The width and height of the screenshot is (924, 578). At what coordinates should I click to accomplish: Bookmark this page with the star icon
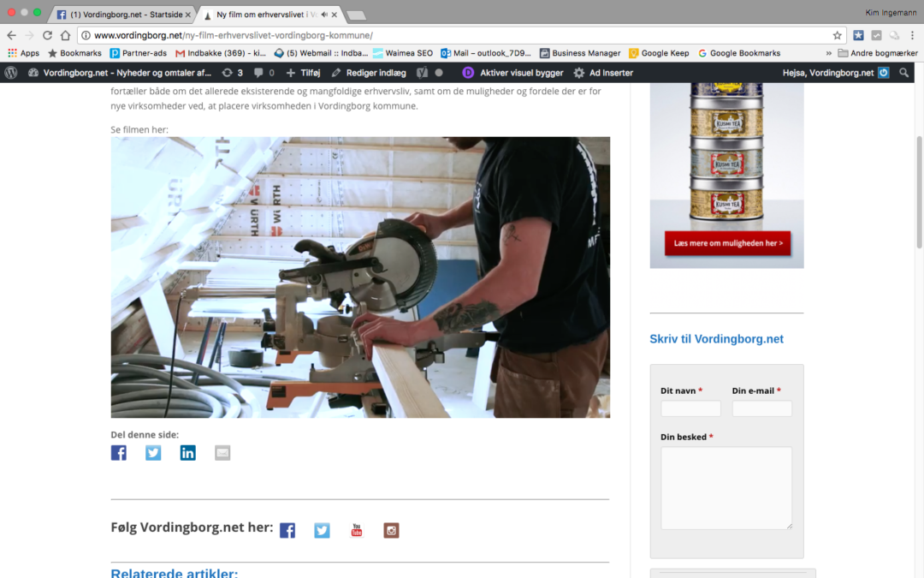(837, 35)
